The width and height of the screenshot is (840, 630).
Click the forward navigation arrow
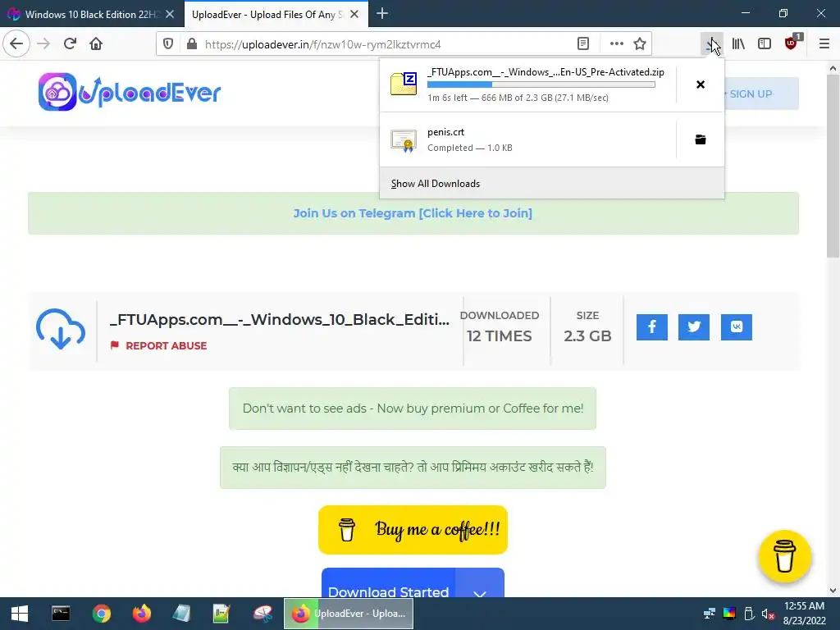point(43,43)
